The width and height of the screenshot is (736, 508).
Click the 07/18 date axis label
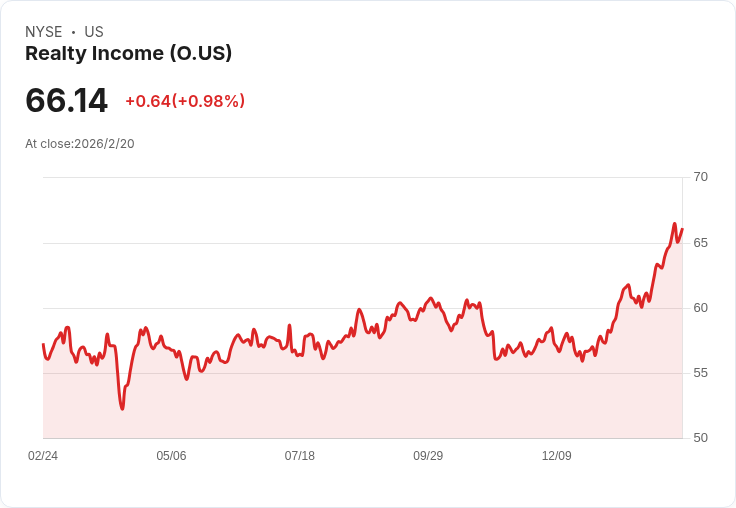tap(299, 455)
